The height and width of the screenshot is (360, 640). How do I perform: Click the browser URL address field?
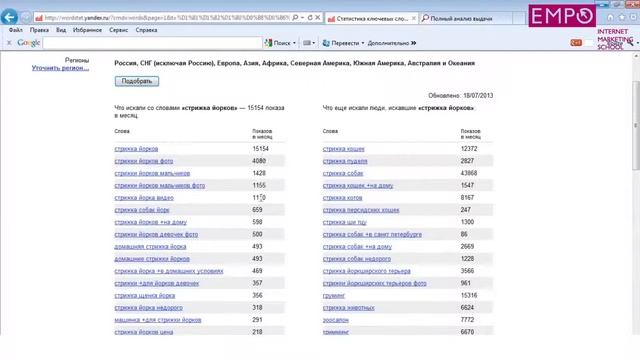(x=167, y=18)
